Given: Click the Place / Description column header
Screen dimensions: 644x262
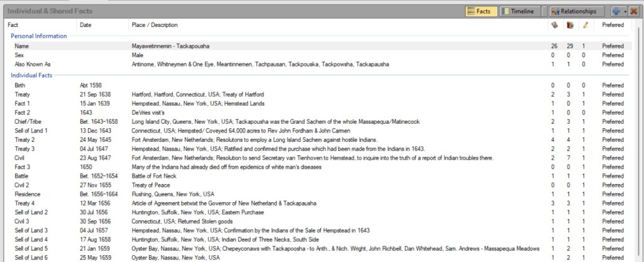Looking at the screenshot, I should (x=154, y=25).
